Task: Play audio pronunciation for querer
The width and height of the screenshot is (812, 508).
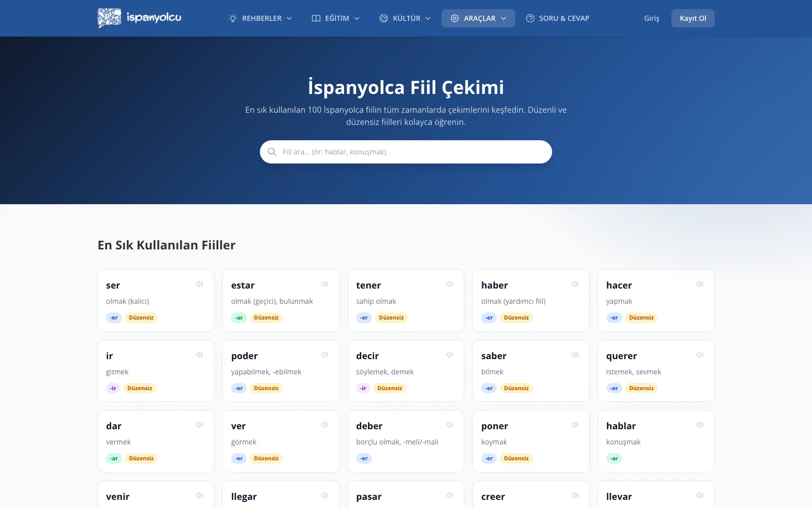Action: (x=700, y=355)
